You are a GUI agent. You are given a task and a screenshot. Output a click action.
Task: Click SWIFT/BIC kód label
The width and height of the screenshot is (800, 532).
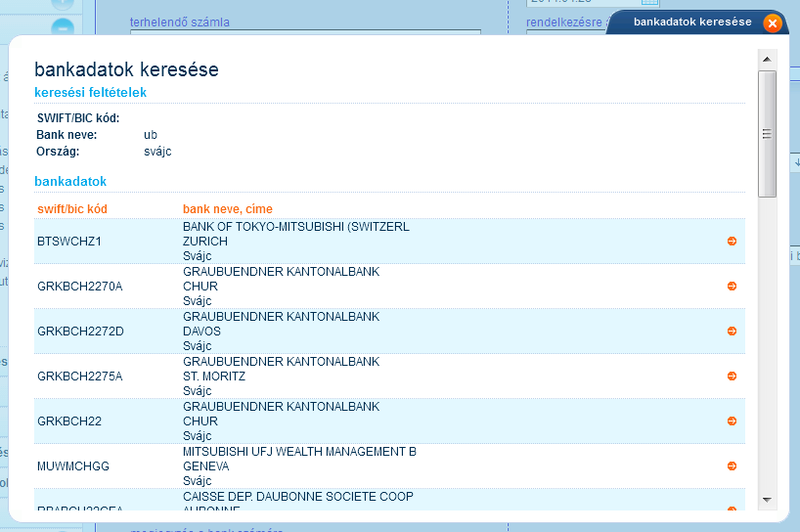click(78, 117)
